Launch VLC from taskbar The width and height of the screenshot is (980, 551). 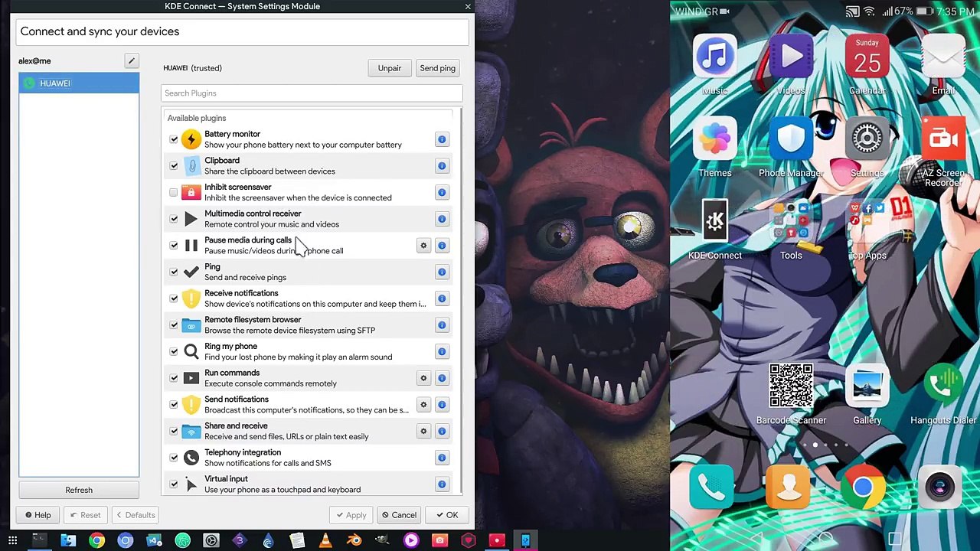325,541
